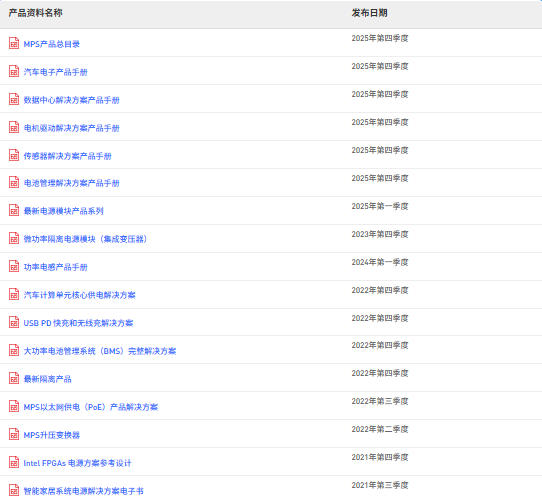
Task: Click date in MPS产品总目录 row
Action: (x=380, y=38)
